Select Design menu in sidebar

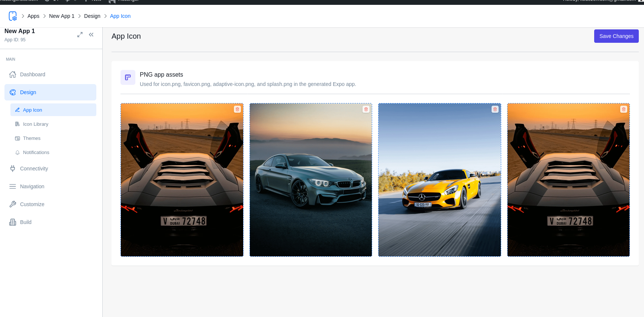point(50,92)
